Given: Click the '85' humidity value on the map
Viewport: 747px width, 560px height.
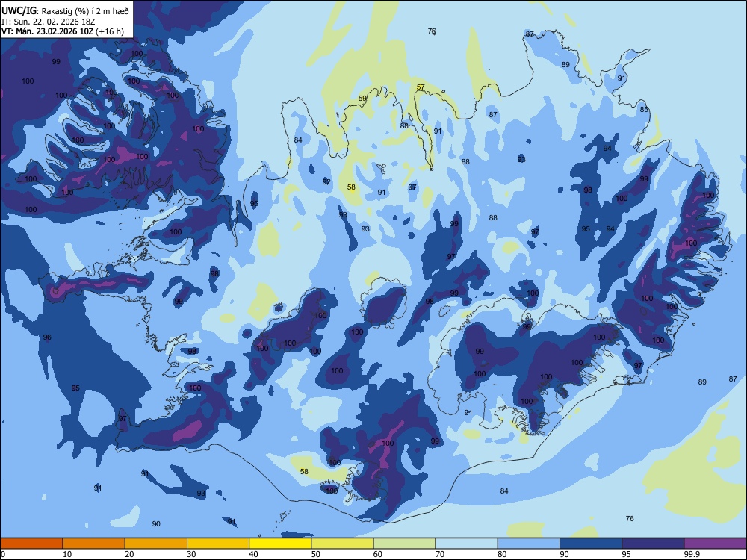Looking at the screenshot, I should tap(644, 110).
